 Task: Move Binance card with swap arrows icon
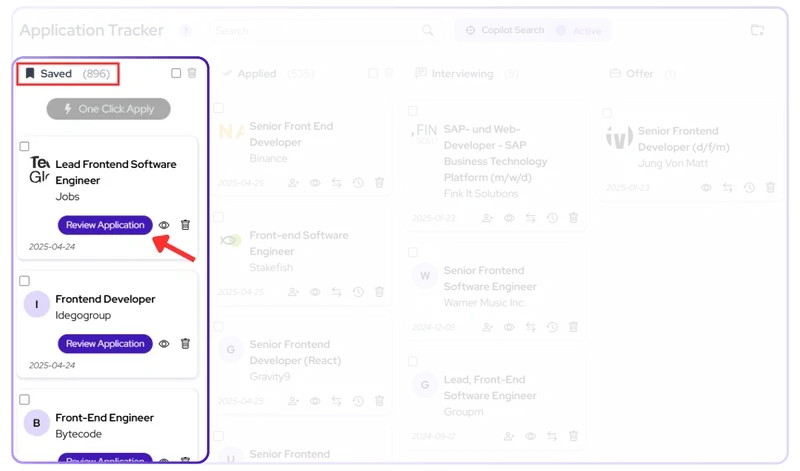tap(337, 183)
